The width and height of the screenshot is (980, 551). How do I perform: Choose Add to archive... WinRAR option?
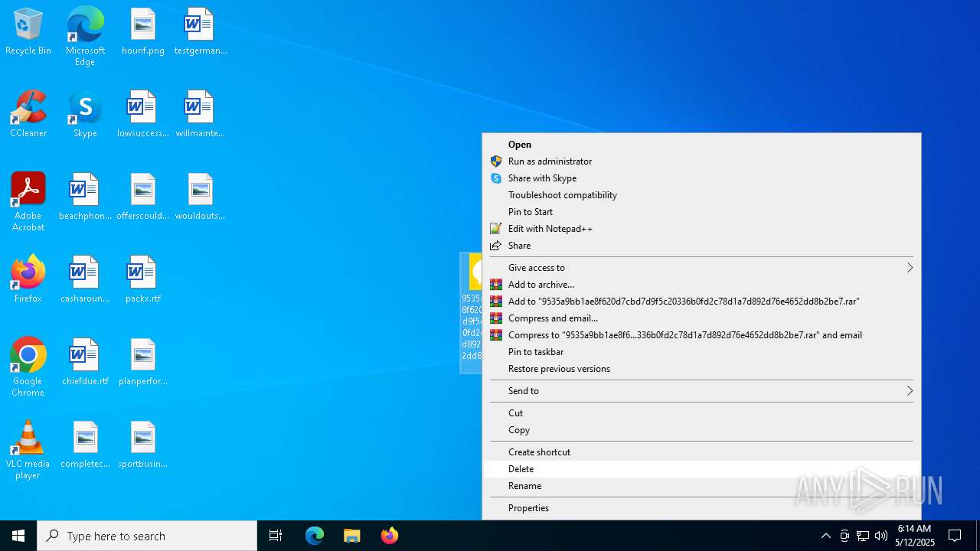point(701,285)
